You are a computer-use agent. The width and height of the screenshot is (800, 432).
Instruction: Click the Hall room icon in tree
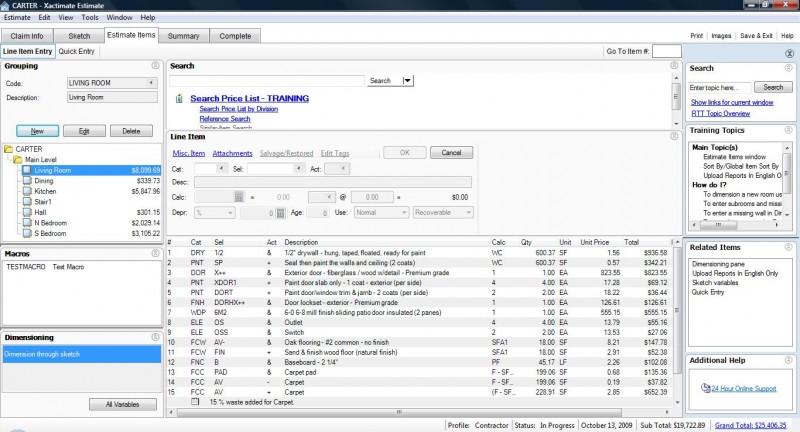27,212
